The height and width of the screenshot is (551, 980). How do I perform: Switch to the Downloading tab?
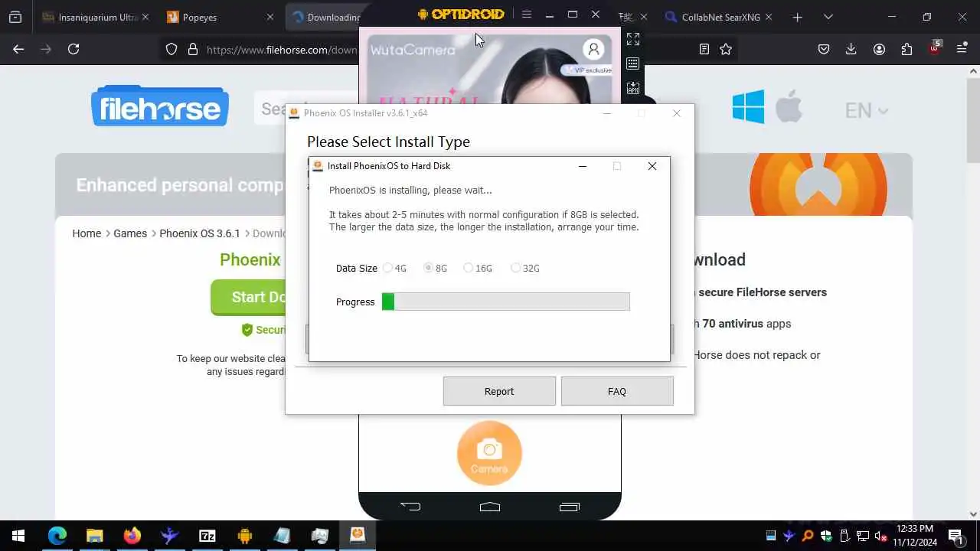click(x=325, y=17)
